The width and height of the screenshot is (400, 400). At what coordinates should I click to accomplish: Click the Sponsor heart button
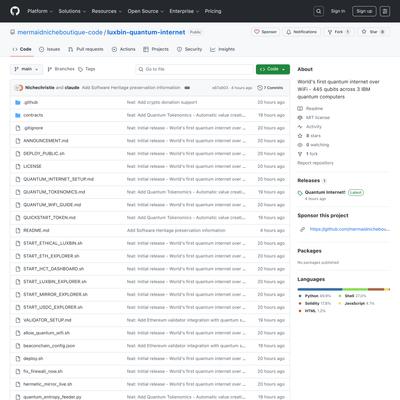pyautogui.click(x=265, y=32)
